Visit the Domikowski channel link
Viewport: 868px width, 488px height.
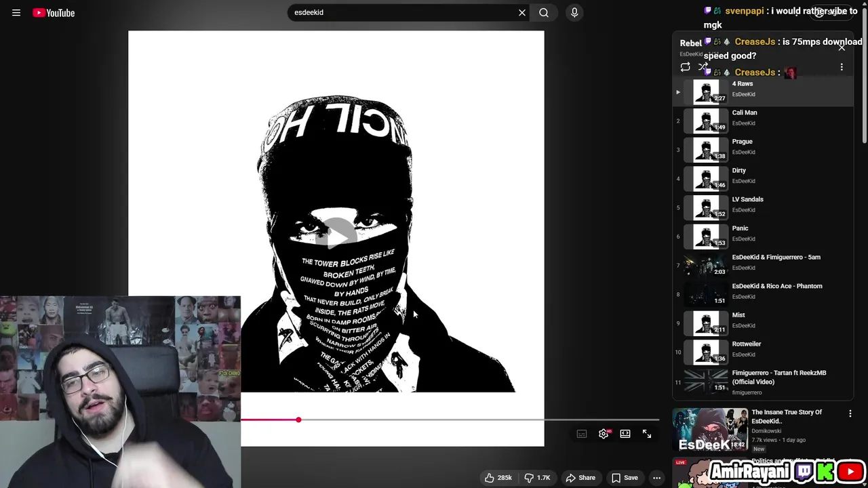pyautogui.click(x=766, y=431)
